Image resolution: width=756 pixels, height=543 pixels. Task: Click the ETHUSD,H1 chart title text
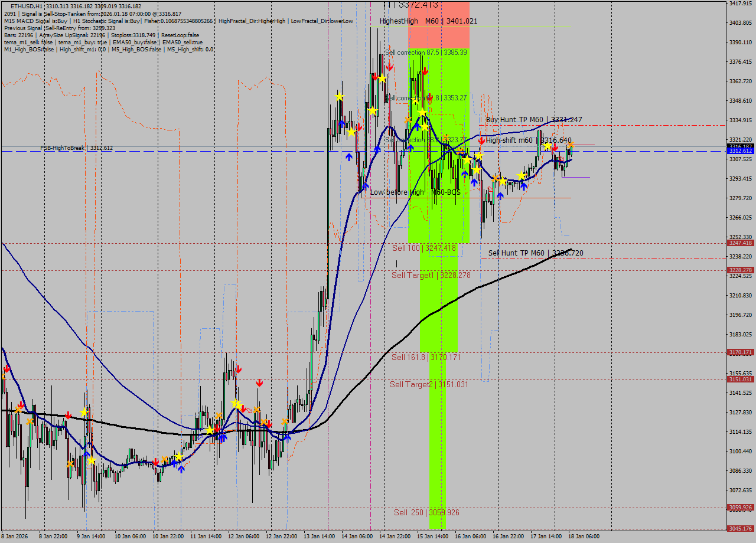pyautogui.click(x=26, y=6)
